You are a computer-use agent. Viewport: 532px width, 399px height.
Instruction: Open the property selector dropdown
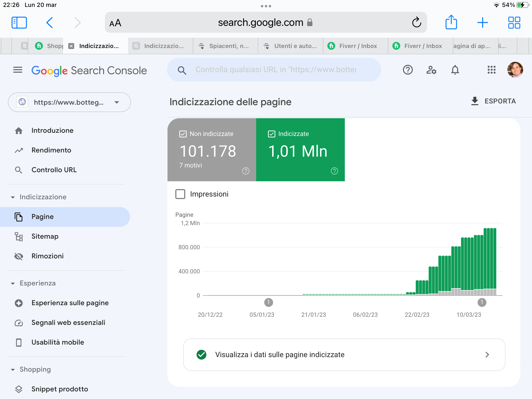point(69,102)
